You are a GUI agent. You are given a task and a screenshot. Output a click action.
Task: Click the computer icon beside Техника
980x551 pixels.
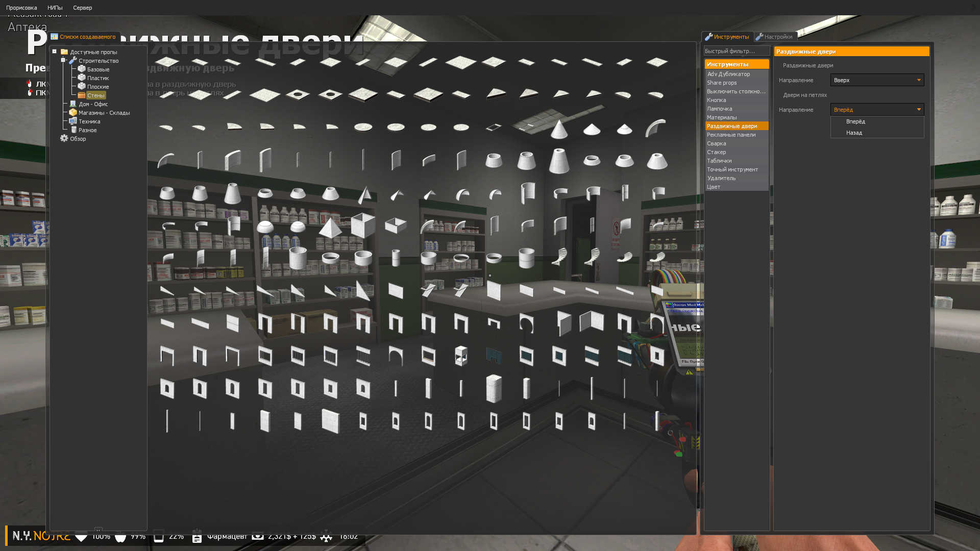73,121
